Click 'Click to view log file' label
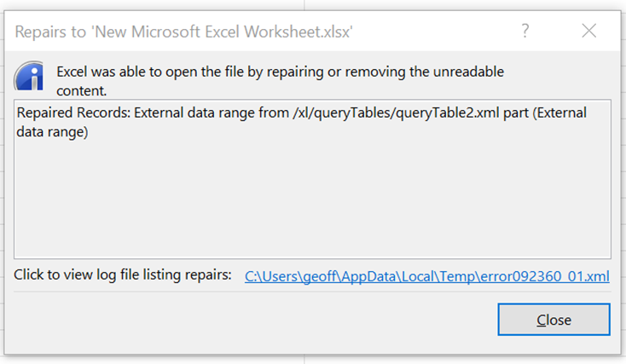The image size is (626, 364). tap(123, 274)
